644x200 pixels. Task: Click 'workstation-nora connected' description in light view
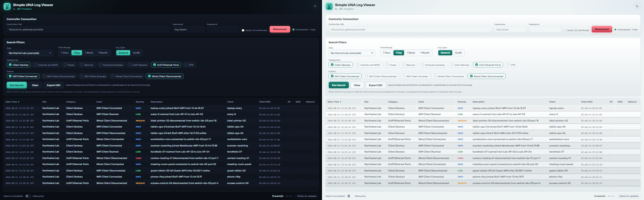(x=503, y=139)
